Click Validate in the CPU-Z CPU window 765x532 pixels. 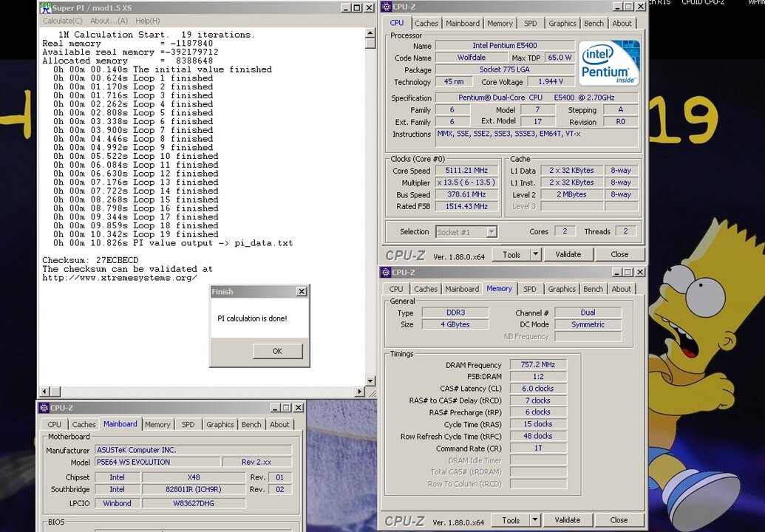point(568,254)
